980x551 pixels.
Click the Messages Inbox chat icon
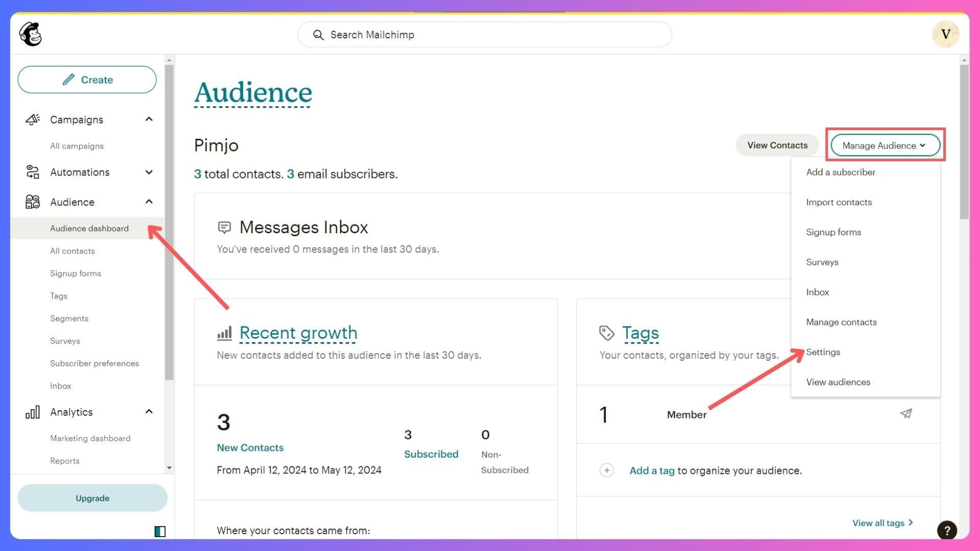point(225,227)
